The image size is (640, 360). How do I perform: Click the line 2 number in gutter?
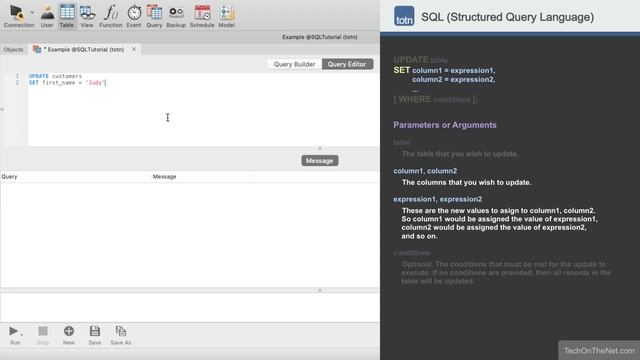point(17,83)
